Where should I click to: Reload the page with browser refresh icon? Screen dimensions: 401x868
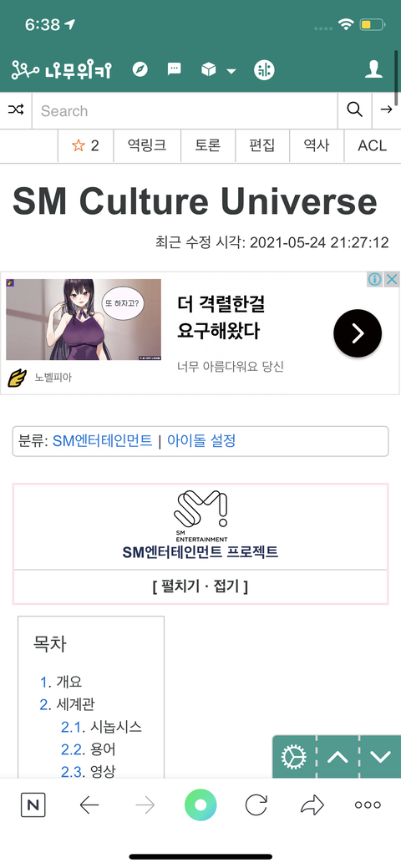(256, 805)
